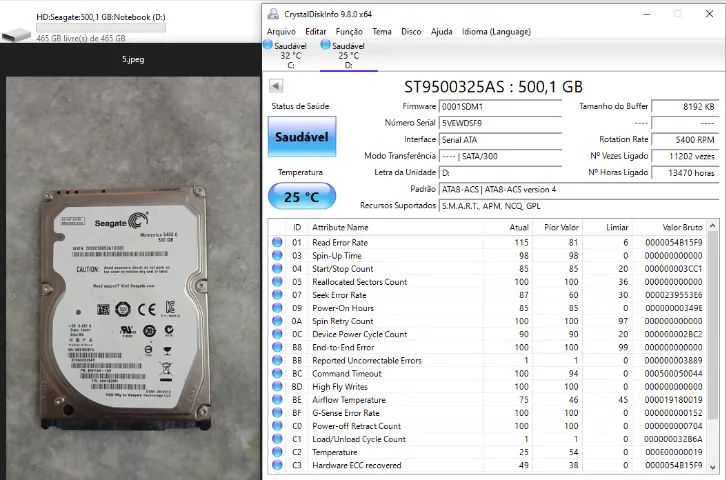This screenshot has width=726, height=480.
Task: Click status icon for Hardware ECC recovered
Action: click(x=277, y=465)
